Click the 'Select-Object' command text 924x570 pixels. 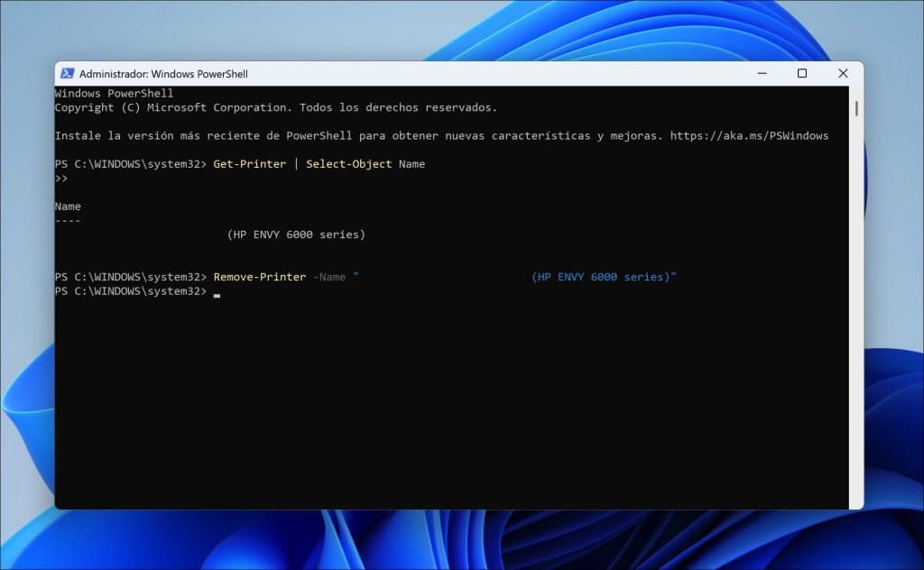pos(349,164)
